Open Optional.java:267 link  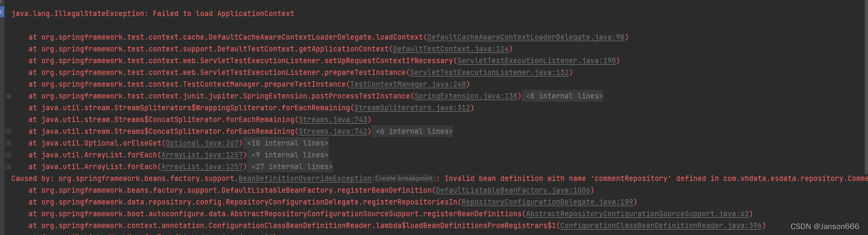[202, 143]
